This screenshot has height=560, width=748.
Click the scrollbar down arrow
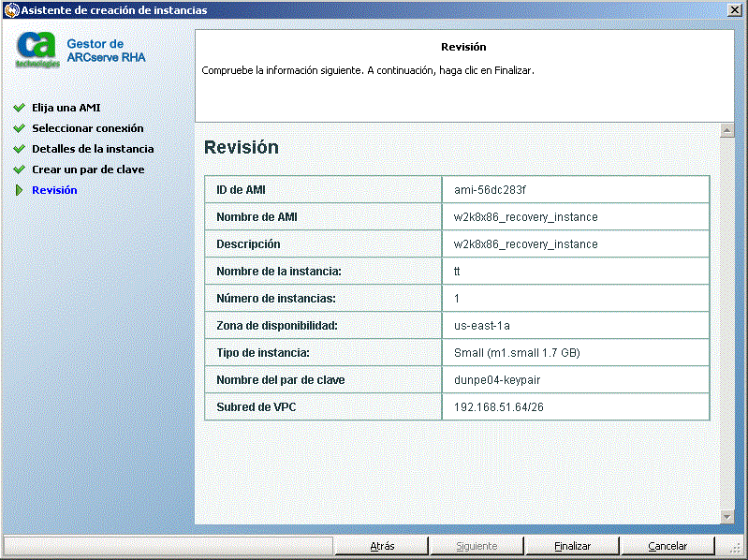click(727, 516)
